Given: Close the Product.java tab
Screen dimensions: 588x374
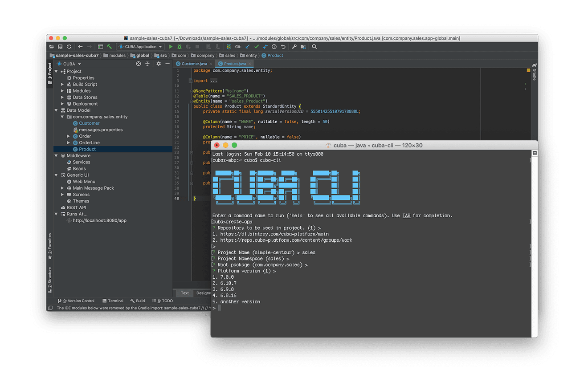Looking at the screenshot, I should point(250,64).
